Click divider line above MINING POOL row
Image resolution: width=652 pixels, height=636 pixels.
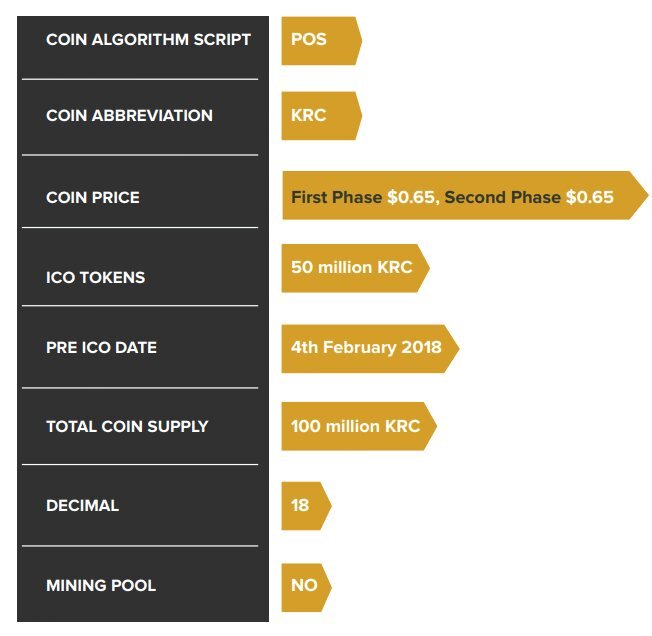click(140, 546)
